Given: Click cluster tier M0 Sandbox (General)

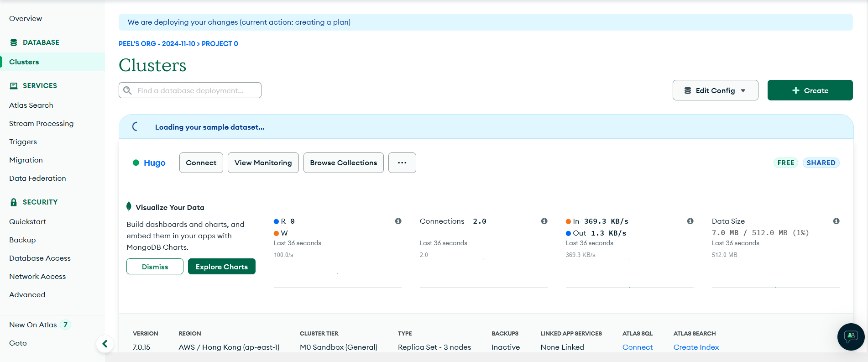Looking at the screenshot, I should 339,347.
